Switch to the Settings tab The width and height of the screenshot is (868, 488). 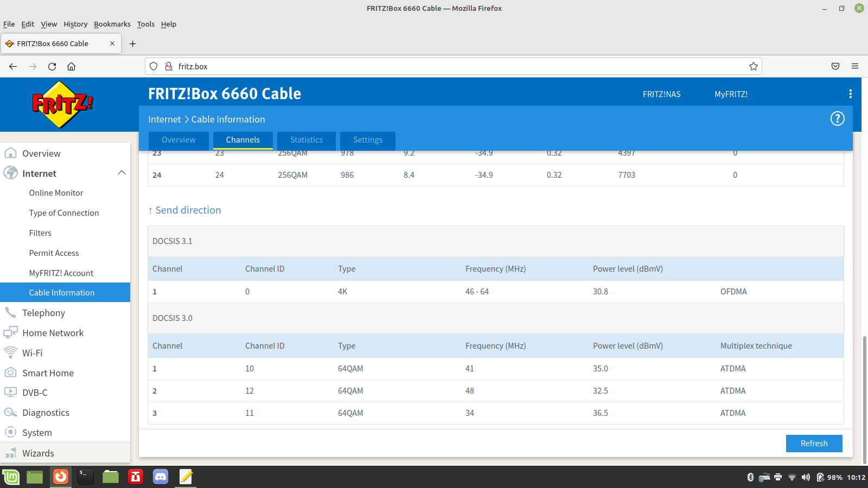point(368,140)
